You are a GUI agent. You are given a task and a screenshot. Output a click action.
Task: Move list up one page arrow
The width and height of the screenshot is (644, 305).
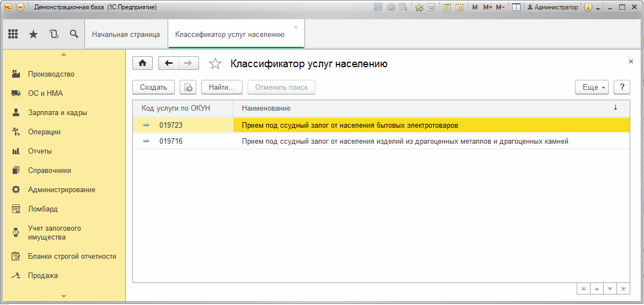click(x=597, y=288)
